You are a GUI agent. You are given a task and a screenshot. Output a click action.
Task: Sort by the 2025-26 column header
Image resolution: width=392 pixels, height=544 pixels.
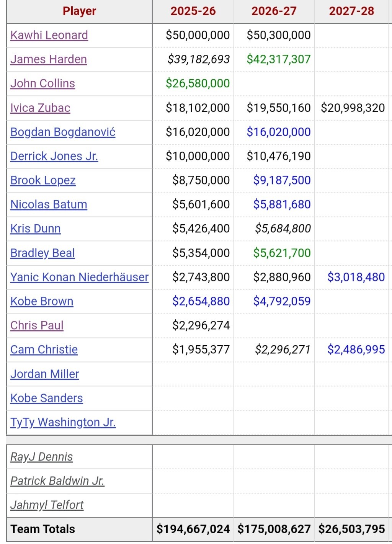click(193, 11)
